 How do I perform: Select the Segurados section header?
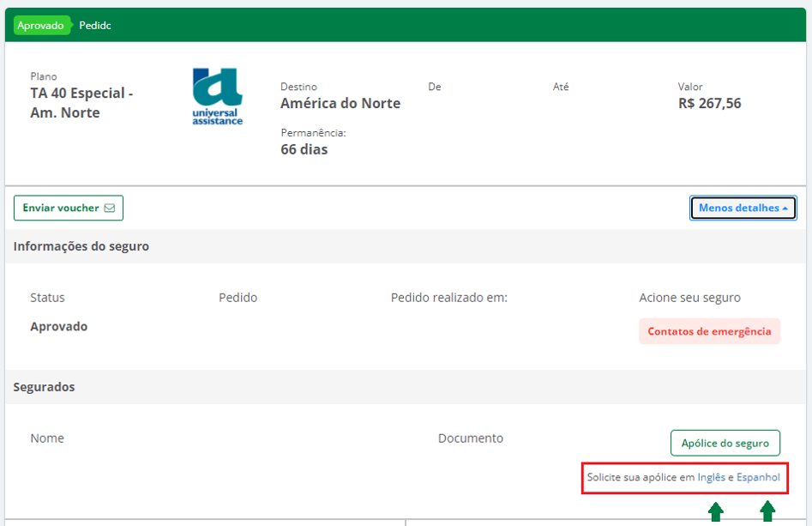45,387
